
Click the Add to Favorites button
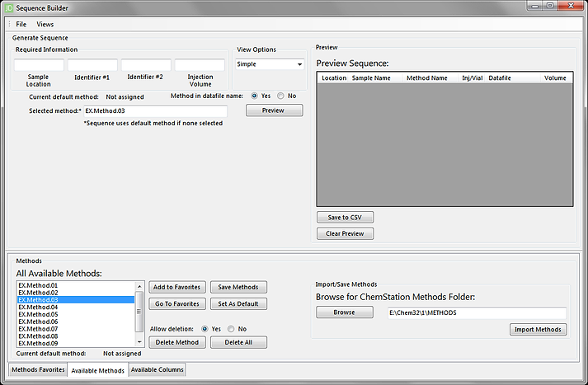(177, 287)
